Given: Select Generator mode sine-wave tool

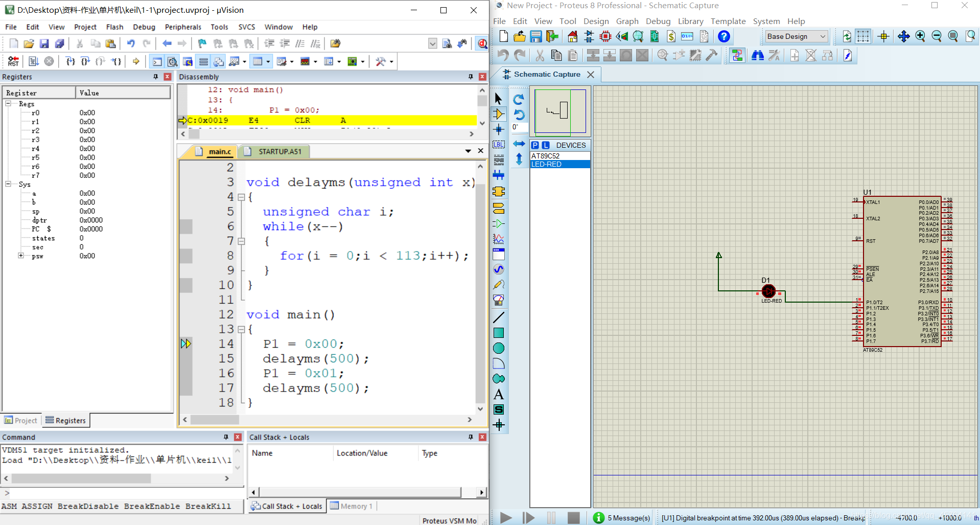Looking at the screenshot, I should tap(499, 269).
